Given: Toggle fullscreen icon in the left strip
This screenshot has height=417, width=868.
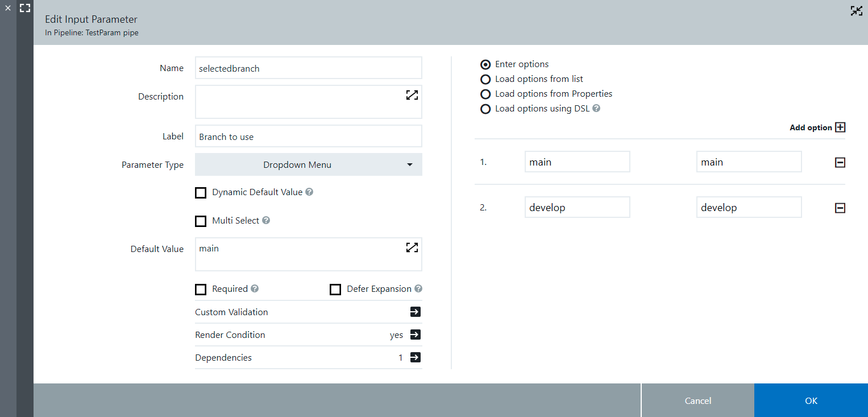Looking at the screenshot, I should click(25, 9).
